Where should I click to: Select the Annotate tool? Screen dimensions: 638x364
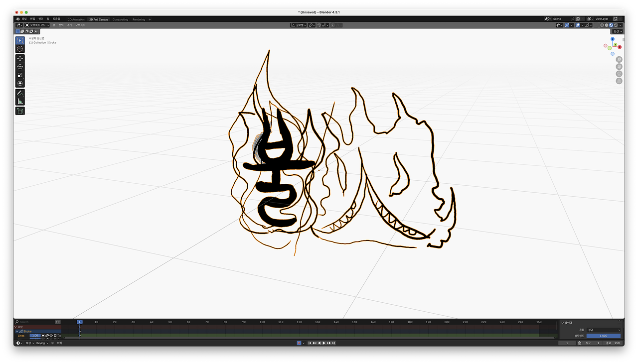(x=20, y=93)
